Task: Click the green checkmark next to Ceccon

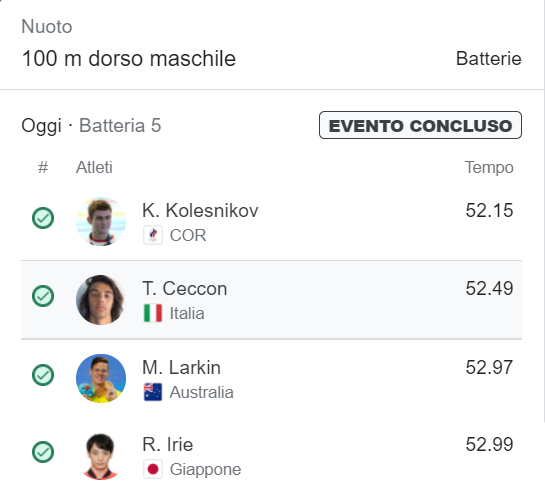Action: pyautogui.click(x=43, y=296)
